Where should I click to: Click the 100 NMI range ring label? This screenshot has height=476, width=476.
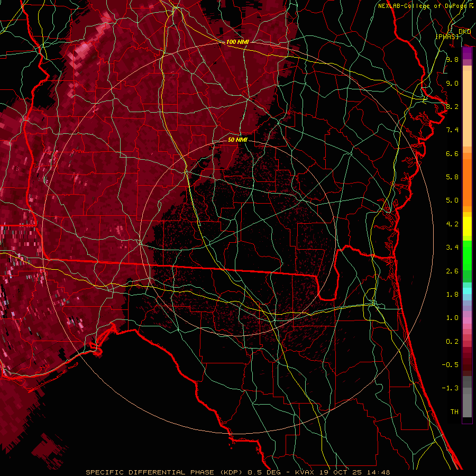(237, 42)
